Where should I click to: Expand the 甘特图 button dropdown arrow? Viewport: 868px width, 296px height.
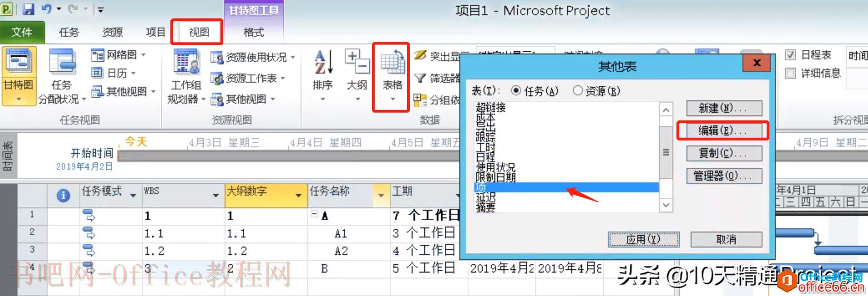(19, 99)
